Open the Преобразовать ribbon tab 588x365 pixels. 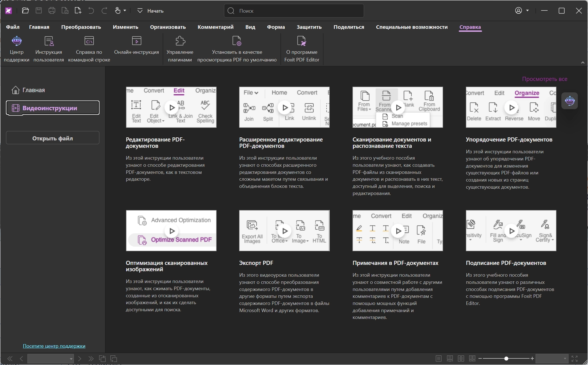(x=81, y=27)
